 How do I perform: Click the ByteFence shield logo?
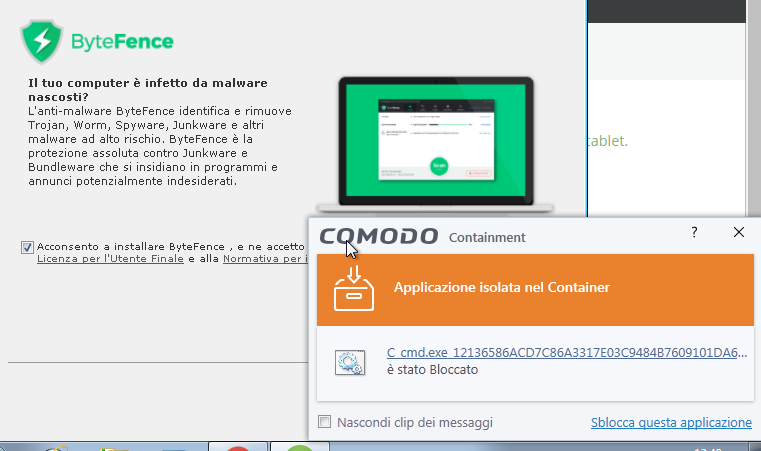coord(42,41)
